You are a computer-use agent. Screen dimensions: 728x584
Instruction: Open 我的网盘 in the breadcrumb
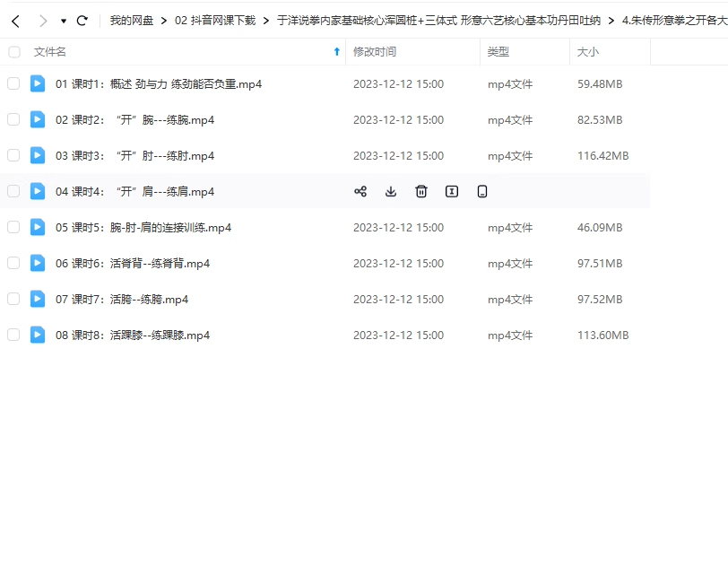coord(132,21)
